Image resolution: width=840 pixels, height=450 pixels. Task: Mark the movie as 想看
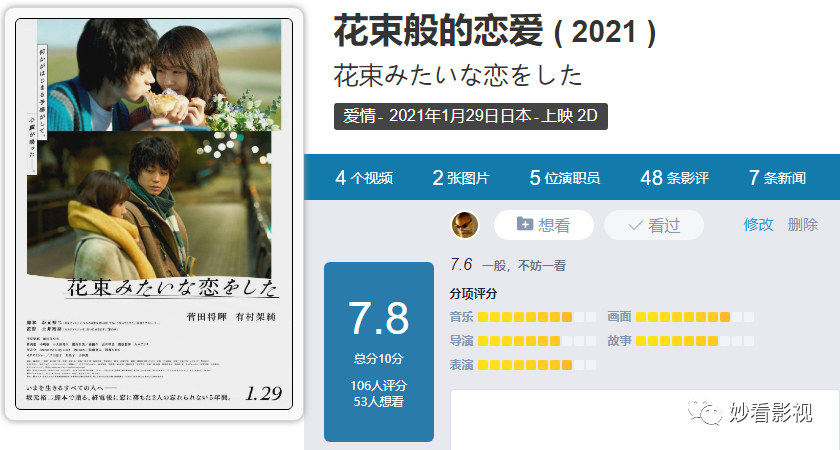(544, 225)
